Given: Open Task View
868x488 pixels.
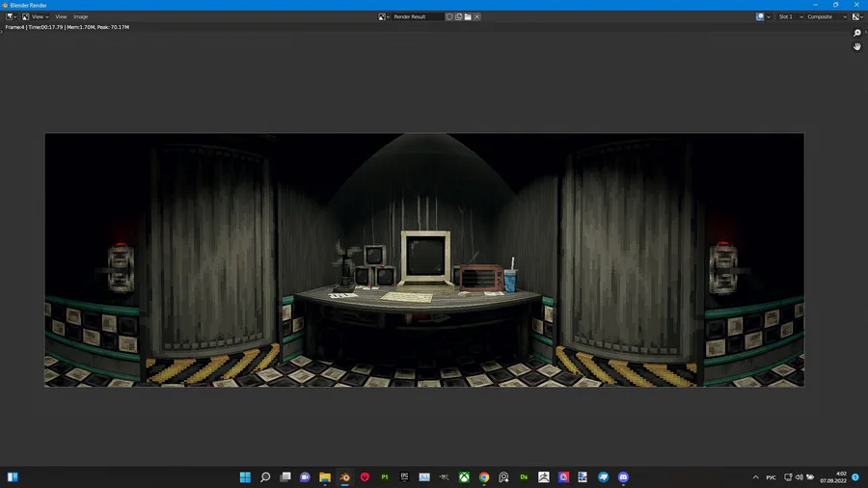Looking at the screenshot, I should pos(285,477).
